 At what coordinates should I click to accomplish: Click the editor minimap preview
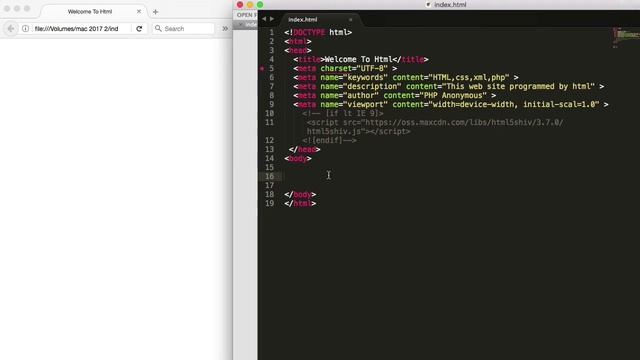tap(627, 37)
